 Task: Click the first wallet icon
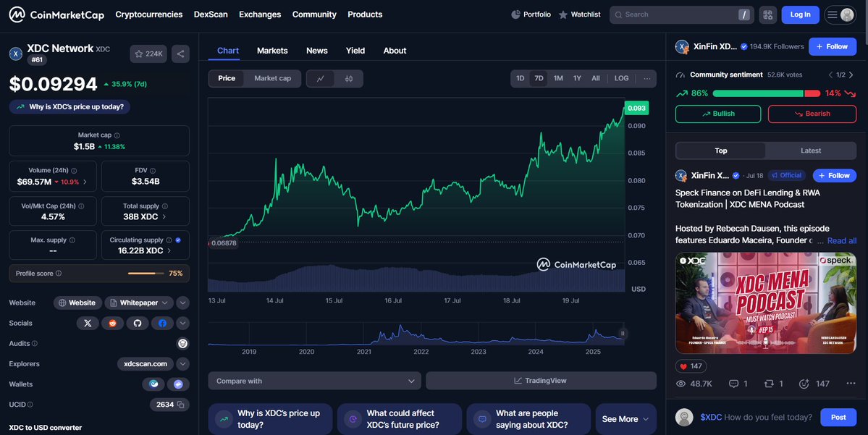pos(153,384)
